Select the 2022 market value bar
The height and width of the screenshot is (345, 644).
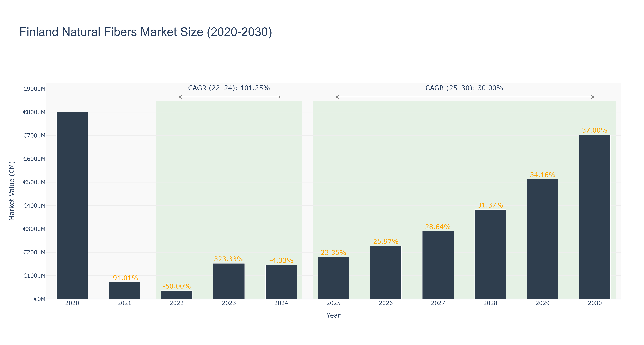[177, 295]
